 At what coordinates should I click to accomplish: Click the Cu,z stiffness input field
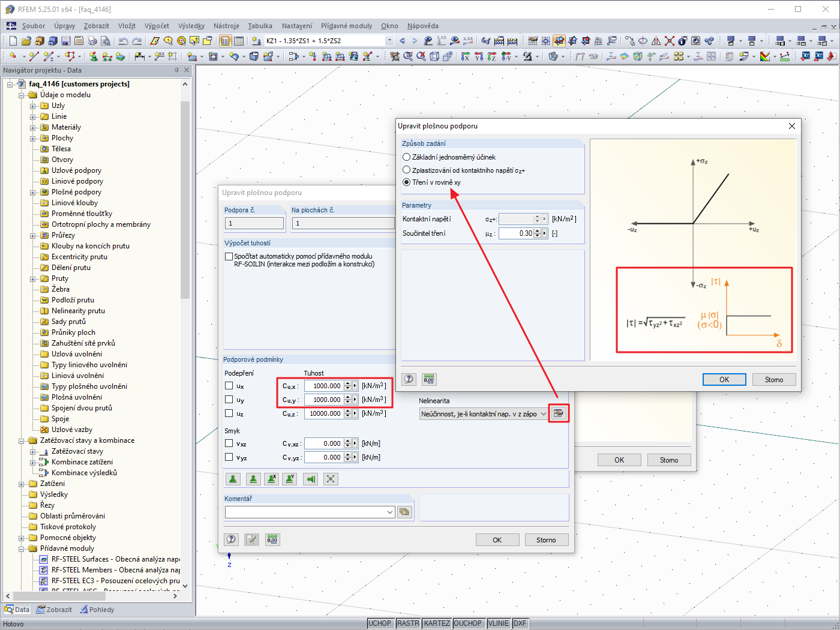point(324,413)
